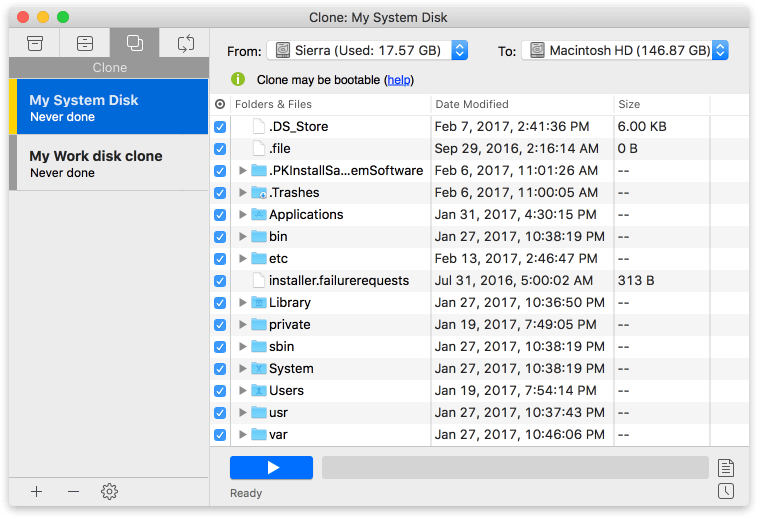Open settings gear in sidebar

(109, 491)
